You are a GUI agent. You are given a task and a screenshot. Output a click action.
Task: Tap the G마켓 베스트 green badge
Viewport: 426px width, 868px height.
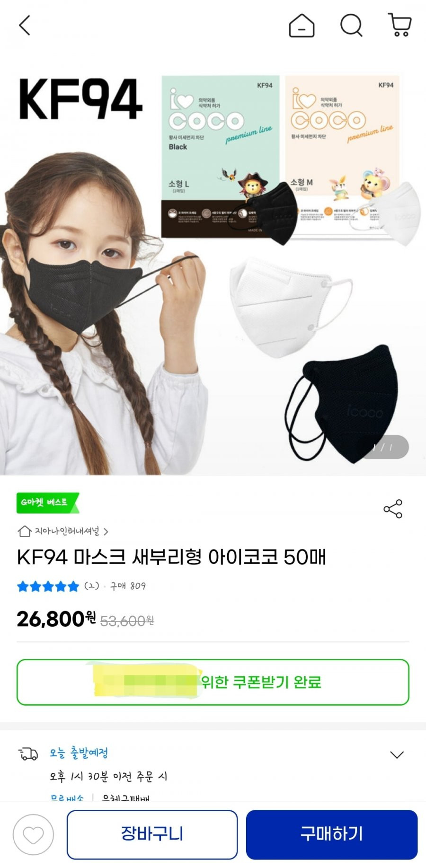tap(47, 503)
